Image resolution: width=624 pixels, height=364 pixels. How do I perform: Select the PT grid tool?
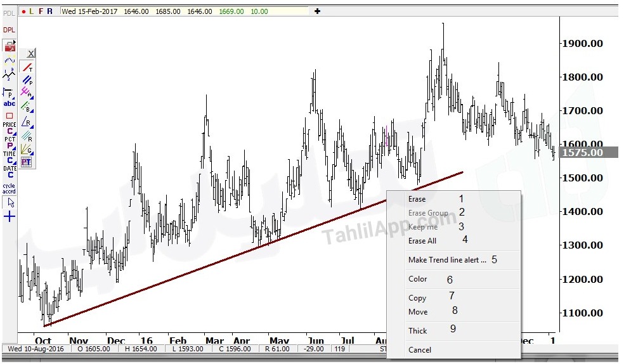pyautogui.click(x=26, y=162)
